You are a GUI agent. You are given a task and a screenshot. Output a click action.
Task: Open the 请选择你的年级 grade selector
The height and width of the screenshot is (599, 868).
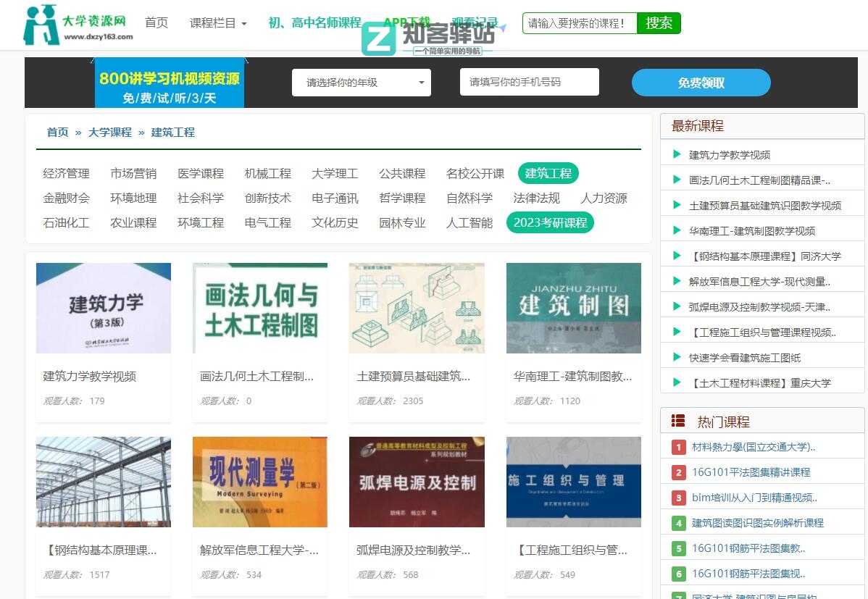pyautogui.click(x=361, y=83)
